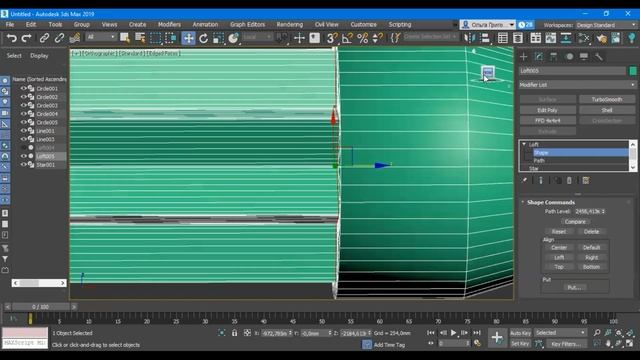The image size is (640, 360).
Task: Collapse the Shape Commands rollout
Action: click(x=523, y=202)
